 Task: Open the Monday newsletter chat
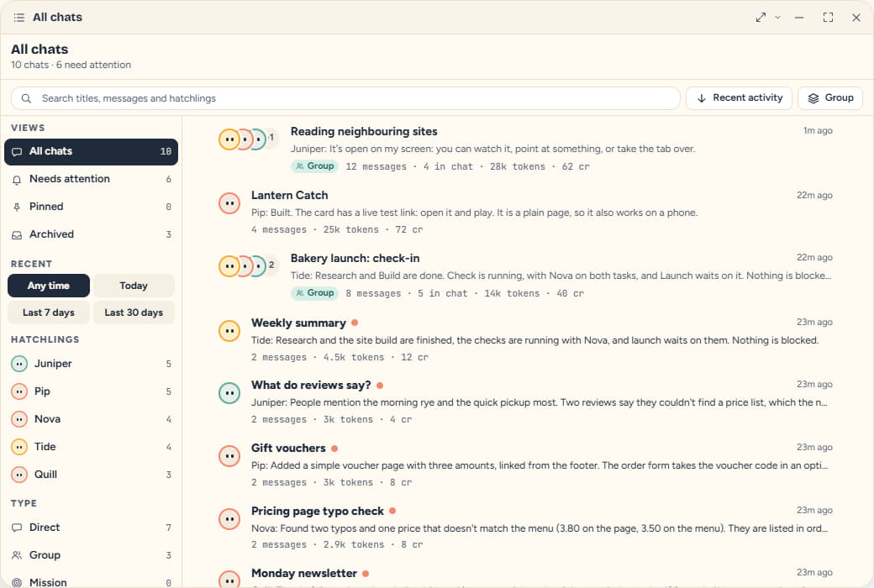pyautogui.click(x=525, y=575)
